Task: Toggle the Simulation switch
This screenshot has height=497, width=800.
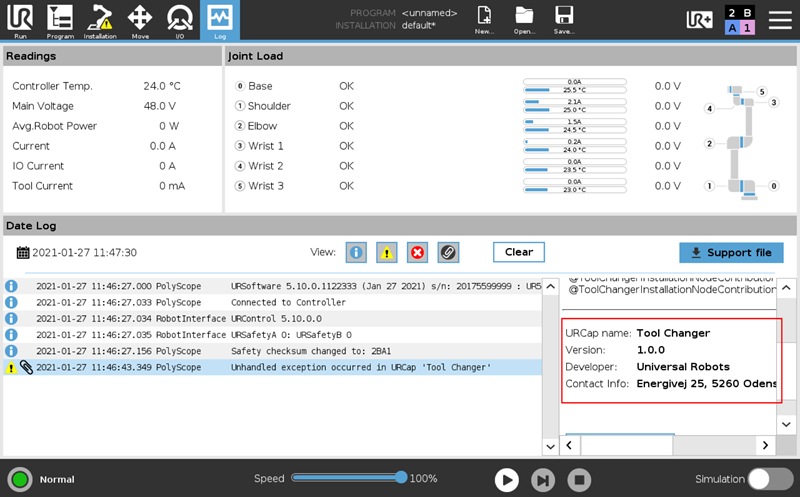Action: (770, 479)
